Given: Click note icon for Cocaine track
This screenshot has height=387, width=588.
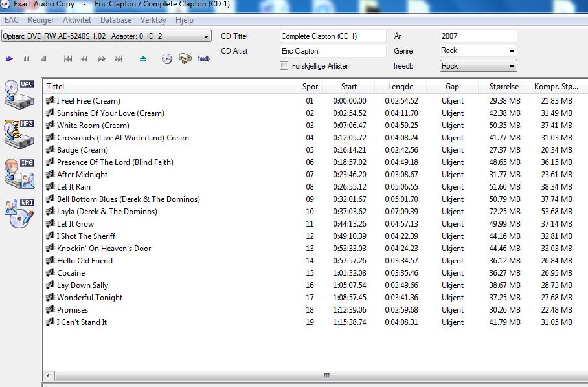Looking at the screenshot, I should 51,272.
